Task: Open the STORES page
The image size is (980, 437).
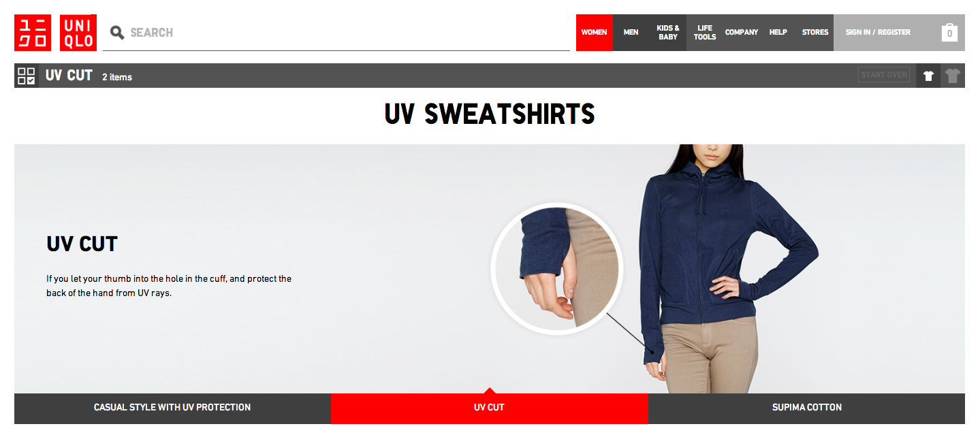Action: point(815,33)
